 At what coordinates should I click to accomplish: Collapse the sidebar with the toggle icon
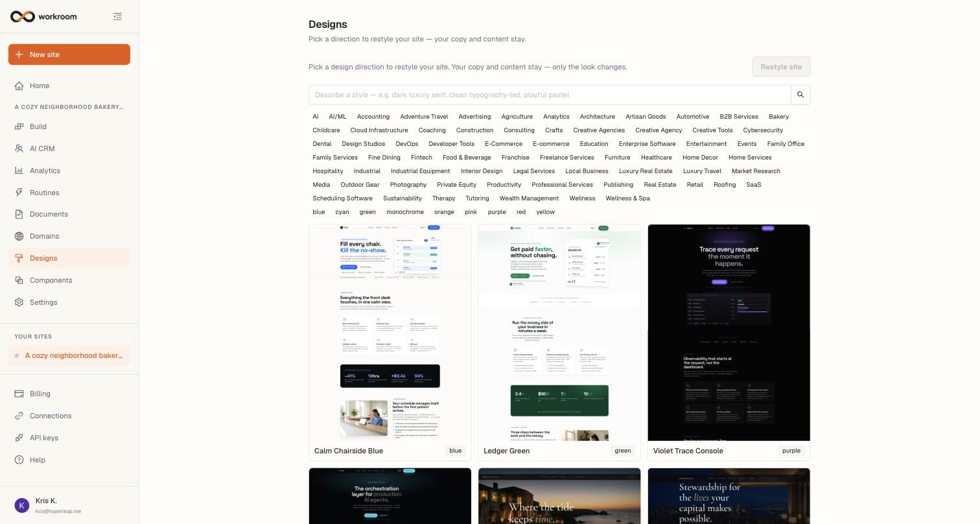click(x=117, y=16)
